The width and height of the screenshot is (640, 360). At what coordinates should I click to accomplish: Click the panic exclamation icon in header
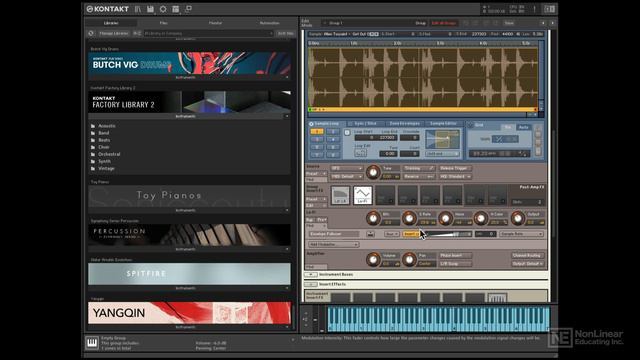click(534, 9)
